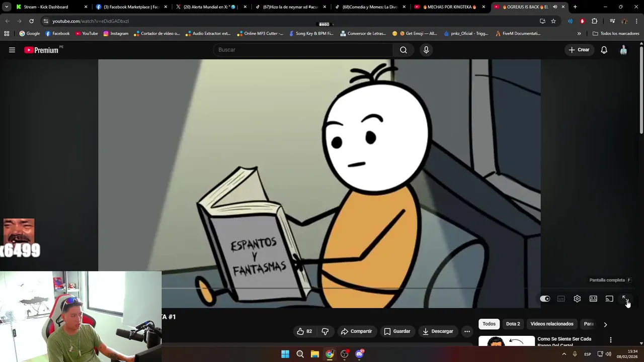Open Windows Start menu
Image resolution: width=644 pixels, height=362 pixels.
(285, 354)
